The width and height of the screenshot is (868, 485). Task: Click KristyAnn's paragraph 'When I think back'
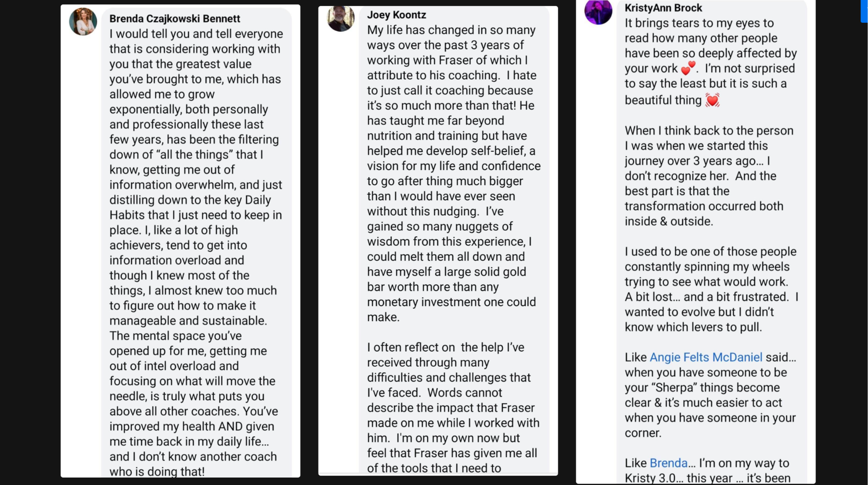point(709,176)
